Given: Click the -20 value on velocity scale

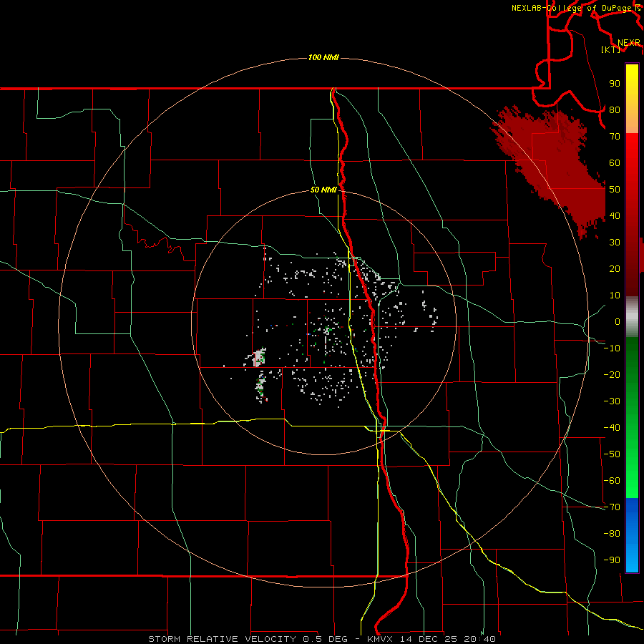Looking at the screenshot, I should pos(612,374).
